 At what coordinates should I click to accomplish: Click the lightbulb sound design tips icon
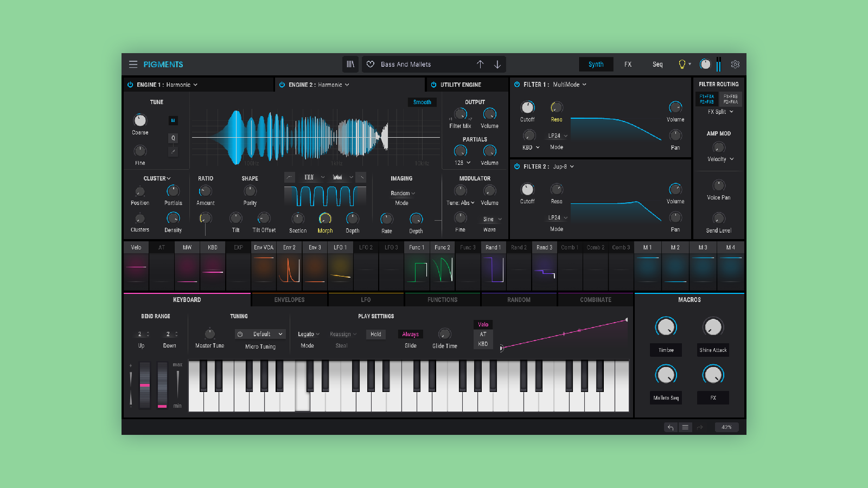682,64
